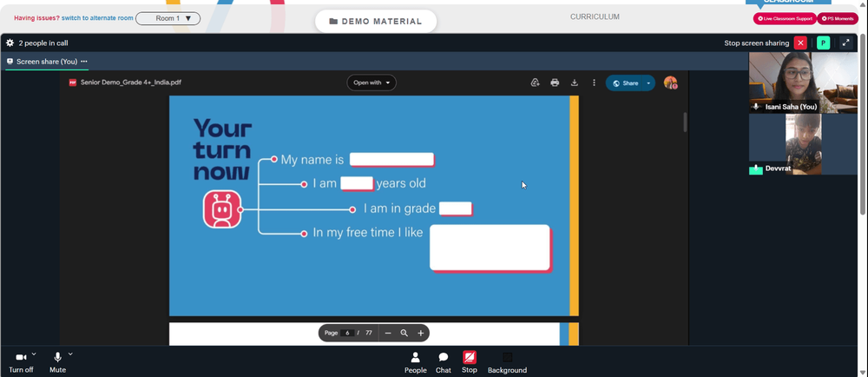Open the Chat panel
Image resolution: width=868 pixels, height=377 pixels.
(x=444, y=362)
